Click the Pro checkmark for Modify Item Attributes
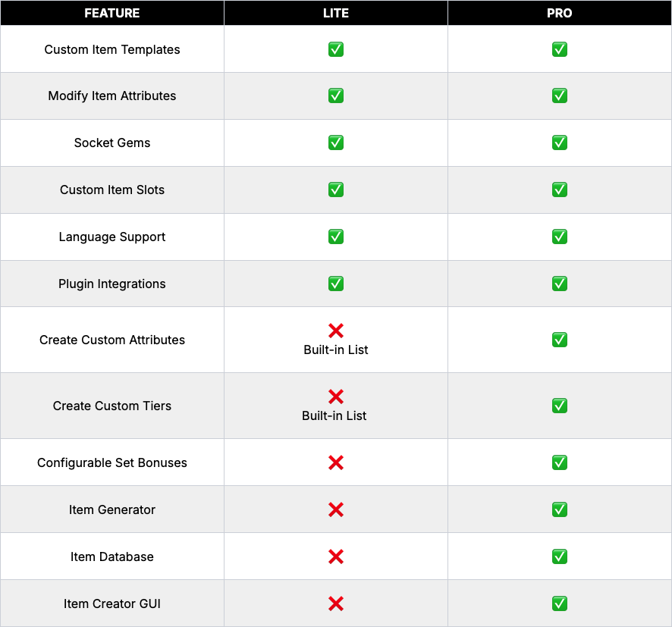The width and height of the screenshot is (672, 627). coord(559,96)
